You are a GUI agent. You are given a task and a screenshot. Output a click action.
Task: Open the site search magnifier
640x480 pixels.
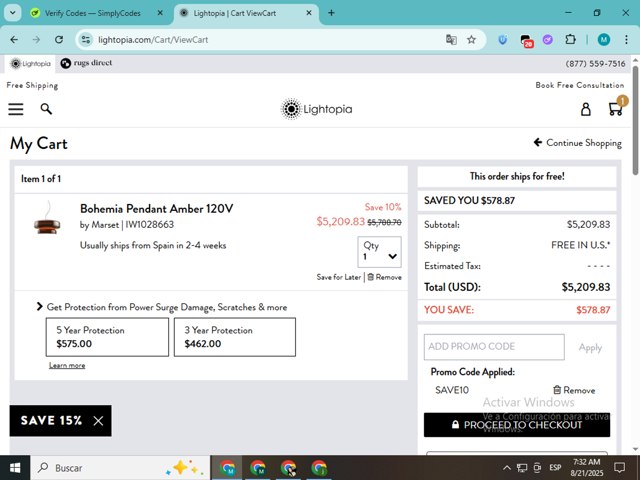point(46,109)
